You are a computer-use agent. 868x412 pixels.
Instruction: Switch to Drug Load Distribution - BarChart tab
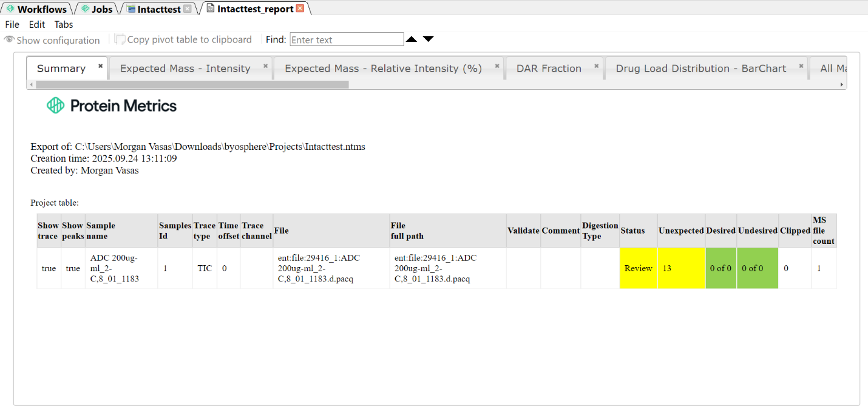(x=701, y=69)
